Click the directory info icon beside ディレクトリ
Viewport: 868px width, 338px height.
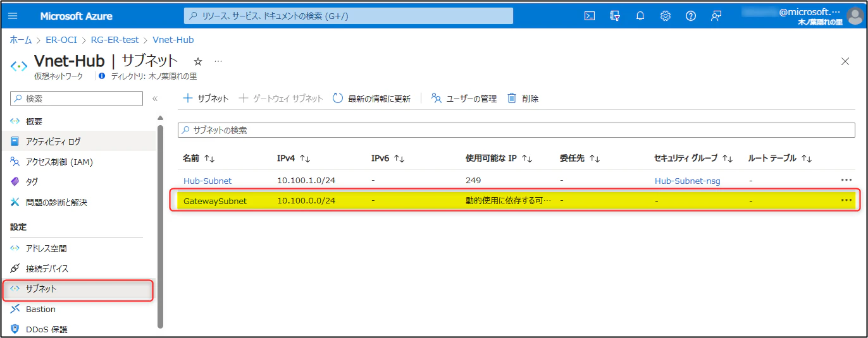[x=102, y=76]
